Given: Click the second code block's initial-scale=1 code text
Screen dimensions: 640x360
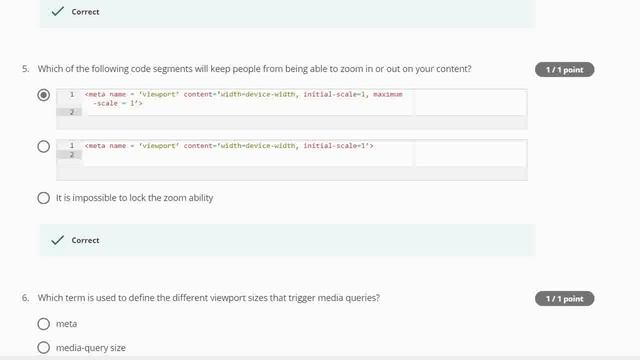Looking at the screenshot, I should (229, 146).
